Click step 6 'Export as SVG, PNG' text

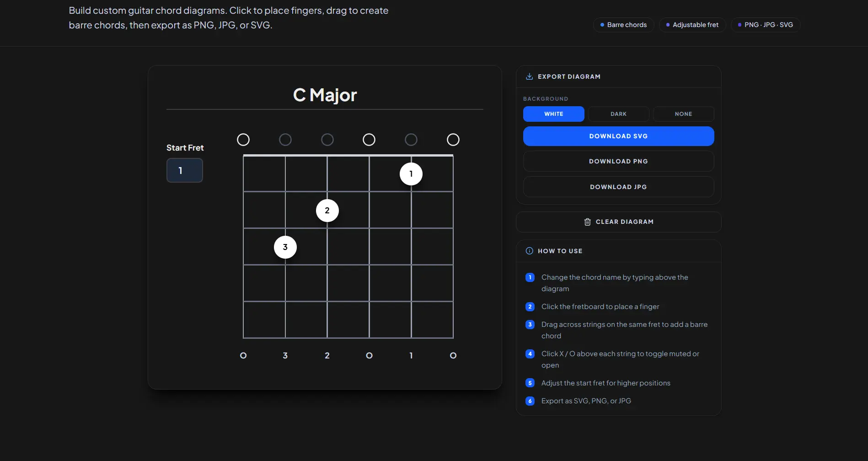pos(586,401)
